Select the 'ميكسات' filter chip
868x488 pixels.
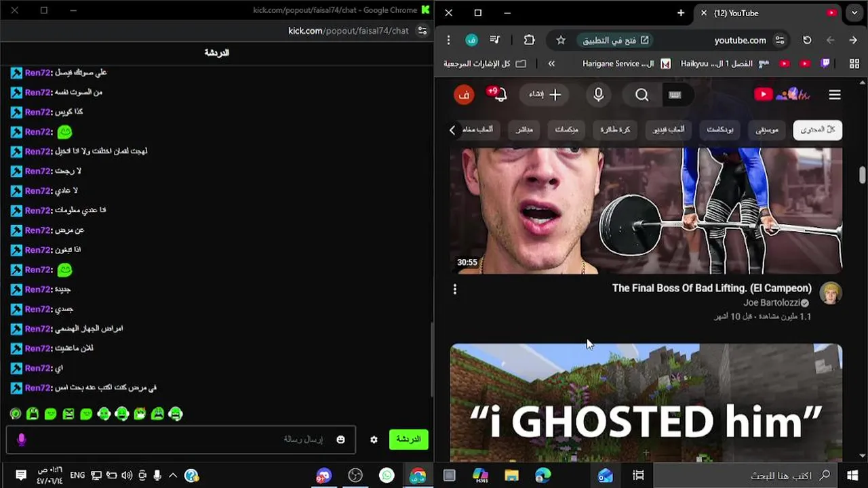566,130
